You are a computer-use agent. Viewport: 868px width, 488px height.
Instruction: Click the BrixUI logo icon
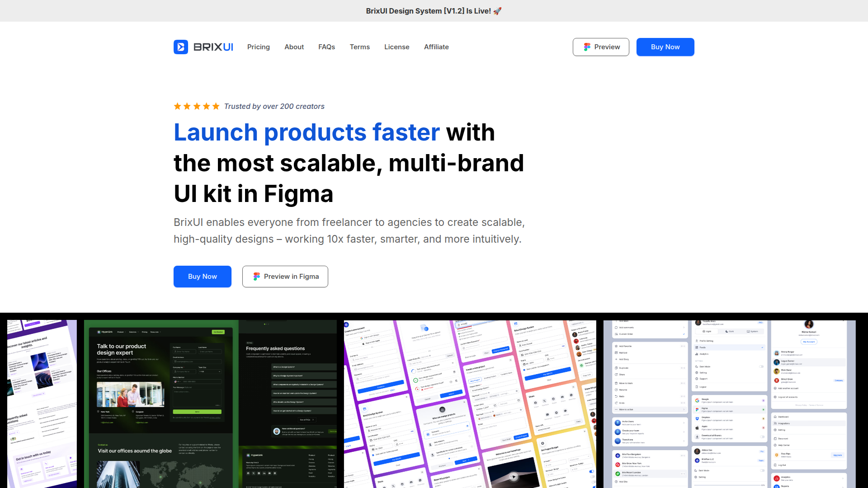[181, 47]
